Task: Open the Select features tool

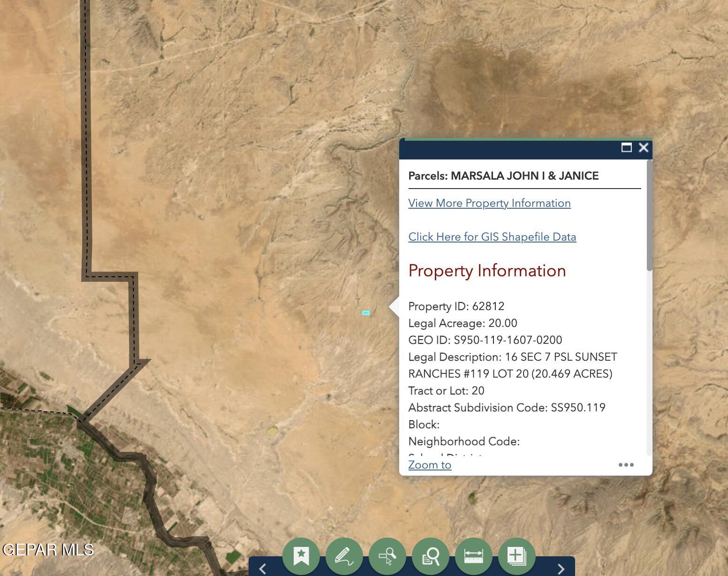Action: [x=387, y=556]
